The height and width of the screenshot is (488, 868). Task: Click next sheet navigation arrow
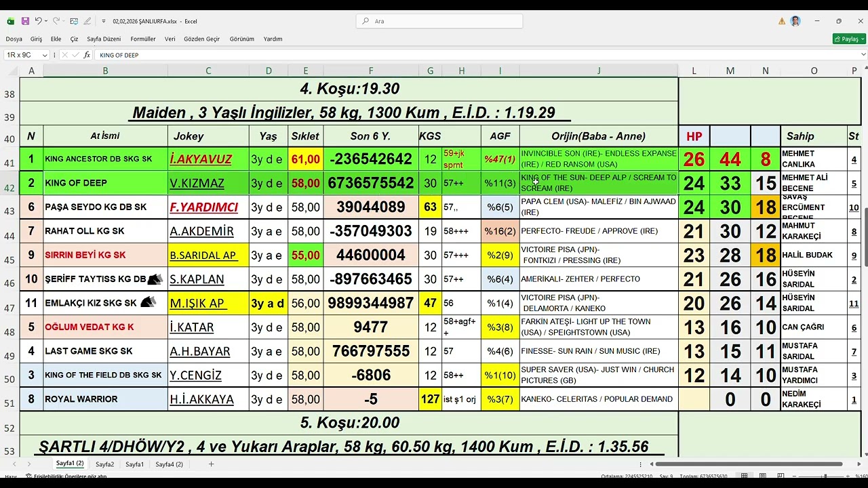pos(28,464)
